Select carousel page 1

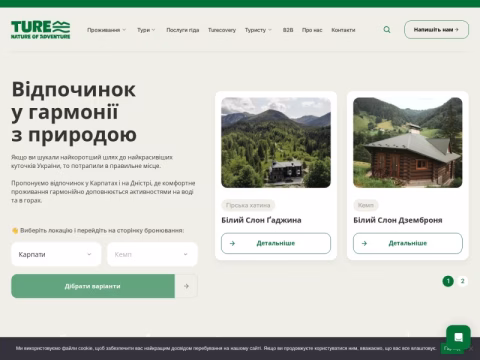coord(448,281)
